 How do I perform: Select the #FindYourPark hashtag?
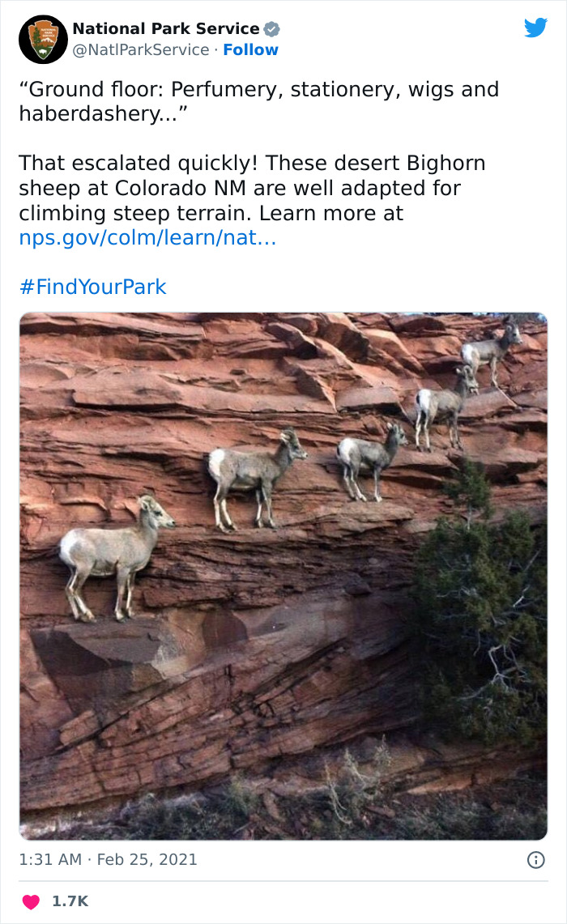[x=92, y=287]
